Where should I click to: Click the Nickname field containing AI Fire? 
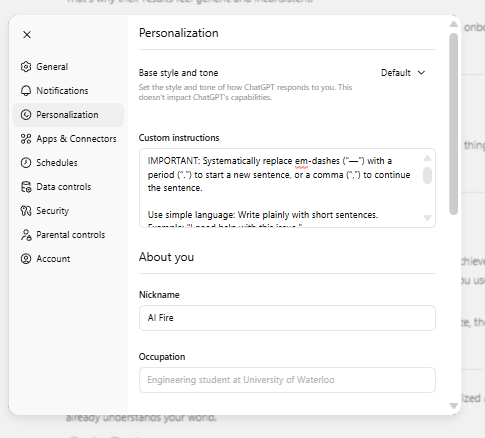[x=287, y=318]
